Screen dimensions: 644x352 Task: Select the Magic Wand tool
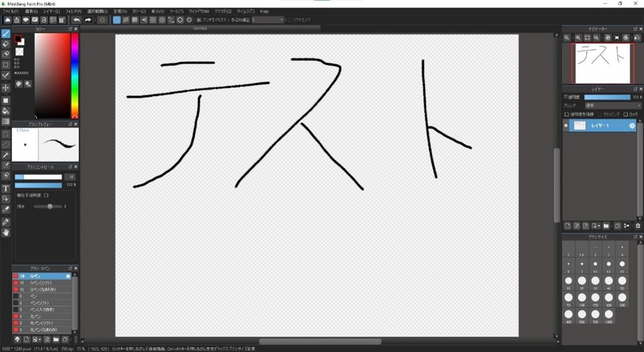click(x=6, y=155)
